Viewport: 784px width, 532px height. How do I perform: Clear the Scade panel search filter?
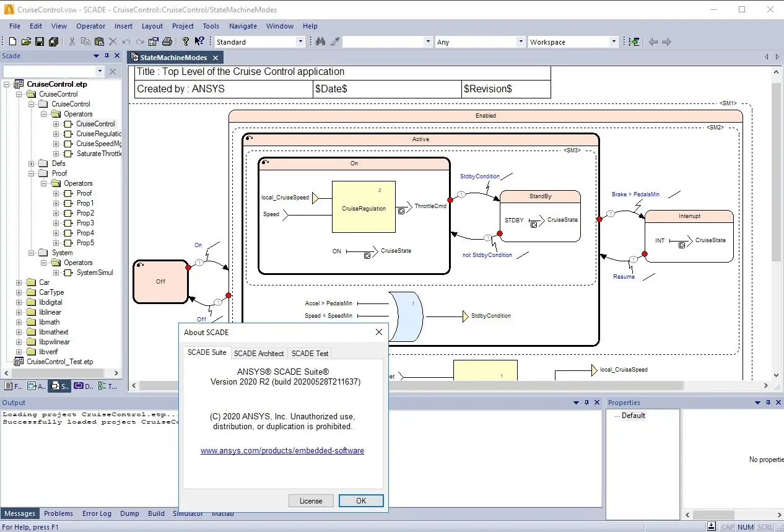point(113,71)
